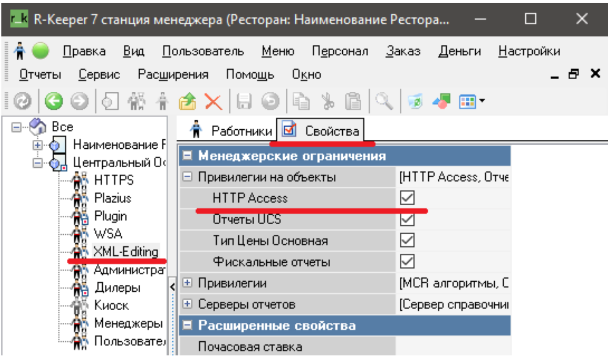Click the new restaurant object toolbar icon
The image size is (610, 364).
110,101
